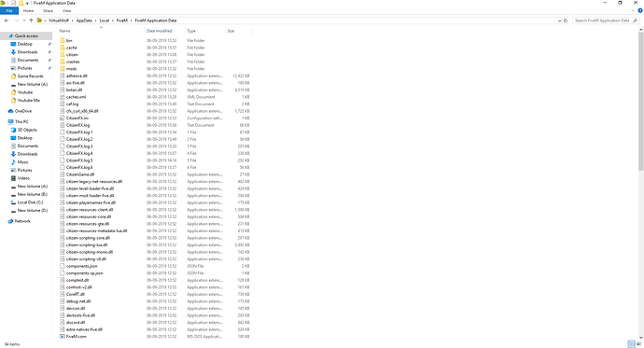The image size is (644, 348).
Task: Select the crashes folder
Action: 73,62
